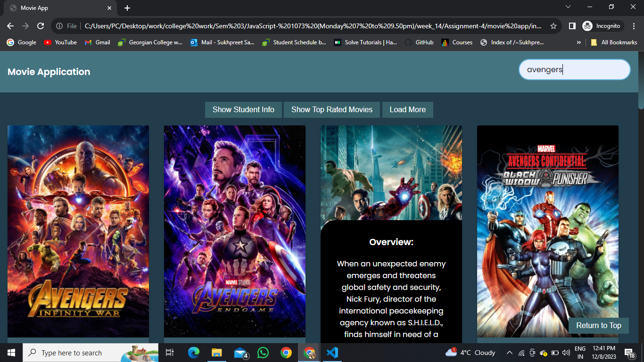
Task: Click the page vertical scrollbar thumb
Action: 641,81
